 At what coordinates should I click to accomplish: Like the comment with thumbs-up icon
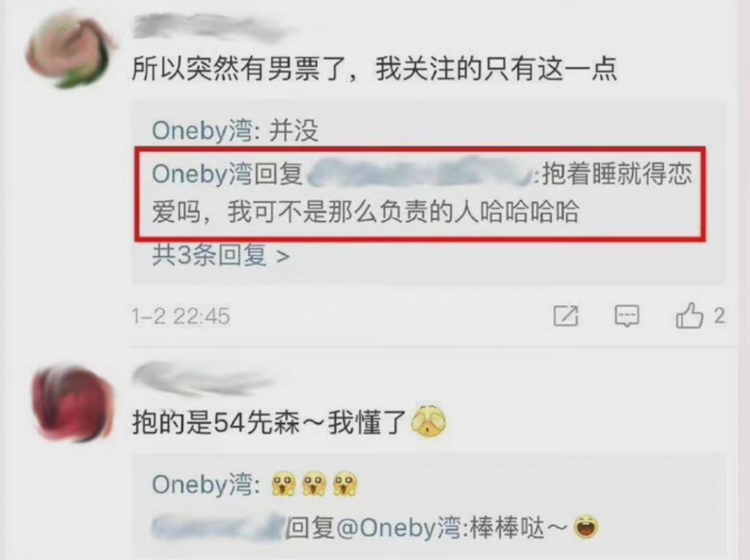[689, 316]
